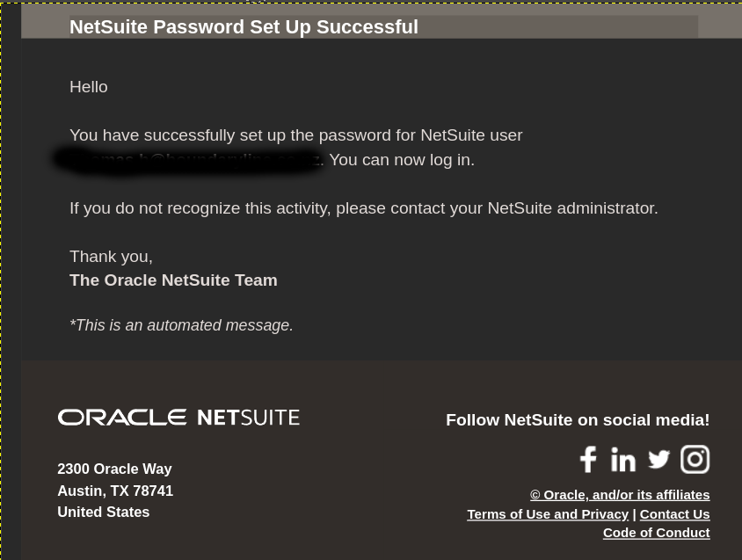Click the separator bar between Privacy and Contact Us
742x560 pixels.
click(x=634, y=513)
